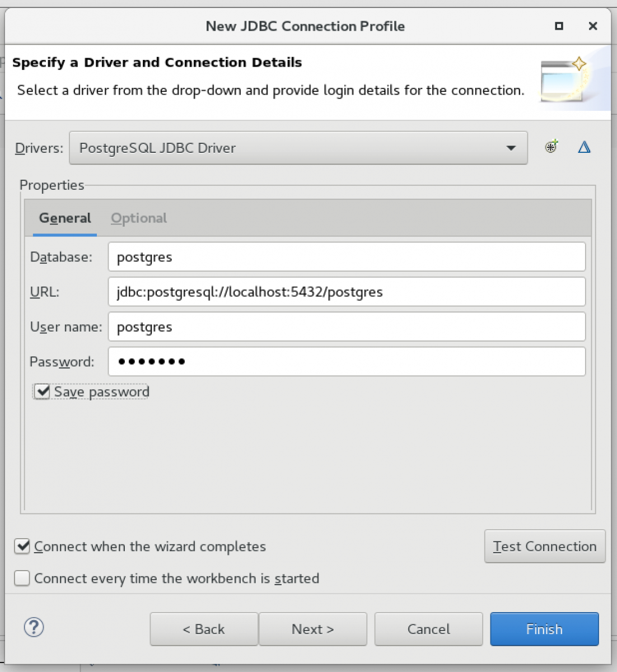This screenshot has height=672, width=617.
Task: Disable Connect when the wizard completes
Action: pyautogui.click(x=22, y=547)
